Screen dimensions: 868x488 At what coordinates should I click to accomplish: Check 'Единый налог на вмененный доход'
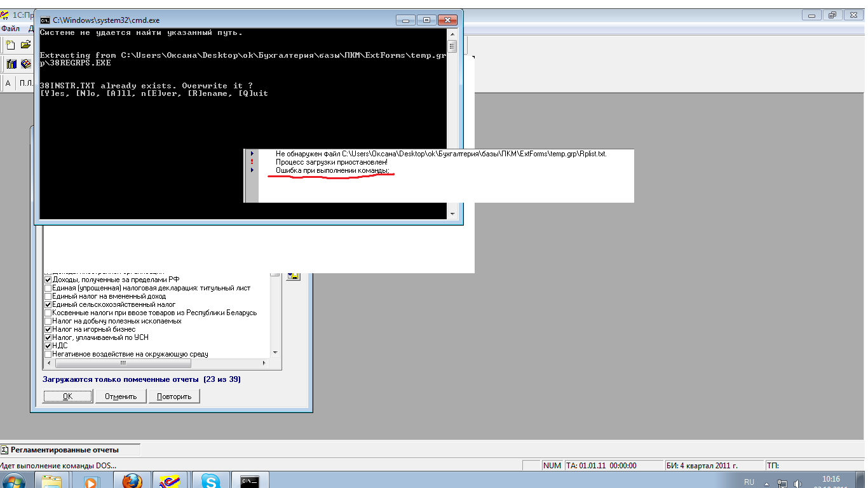[x=48, y=296]
